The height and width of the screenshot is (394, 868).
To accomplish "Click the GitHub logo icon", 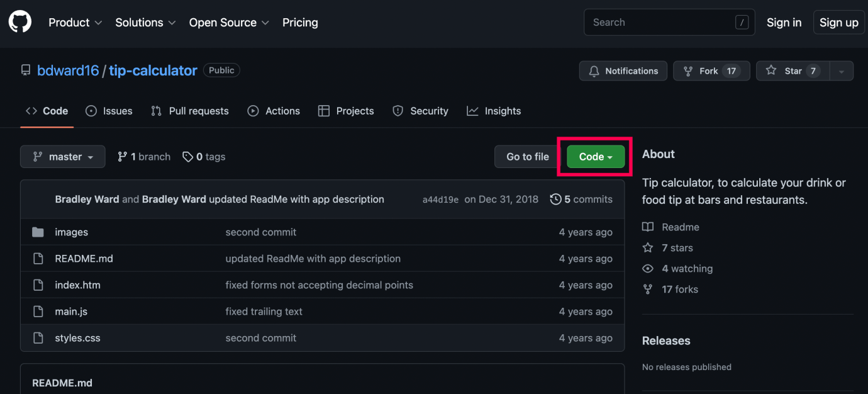I will coord(19,21).
